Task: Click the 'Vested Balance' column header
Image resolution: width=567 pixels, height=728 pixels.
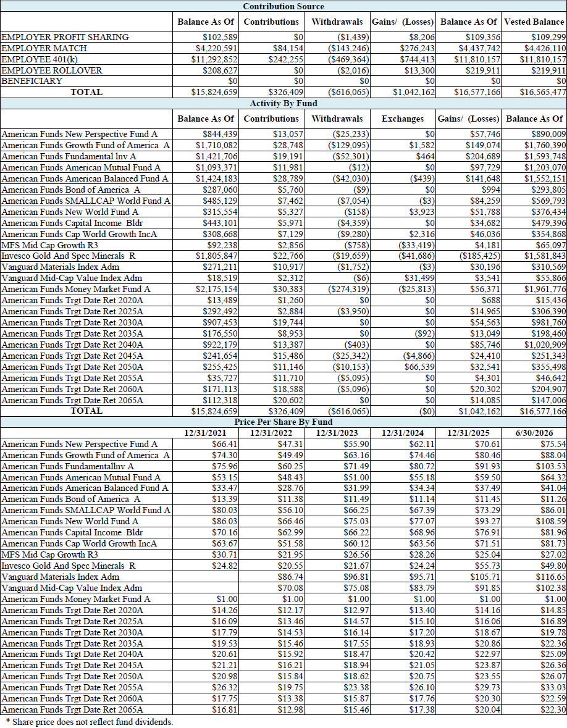Action: point(534,22)
